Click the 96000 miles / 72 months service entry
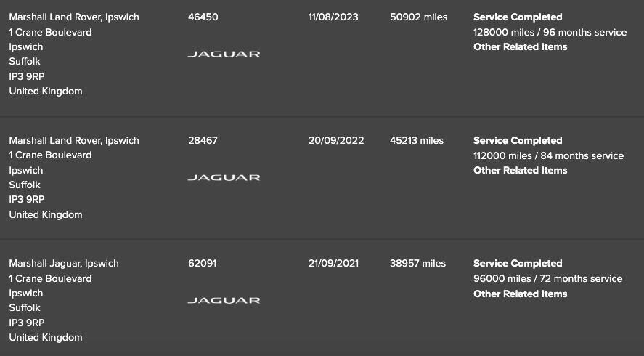The height and width of the screenshot is (356, 644). (x=547, y=278)
